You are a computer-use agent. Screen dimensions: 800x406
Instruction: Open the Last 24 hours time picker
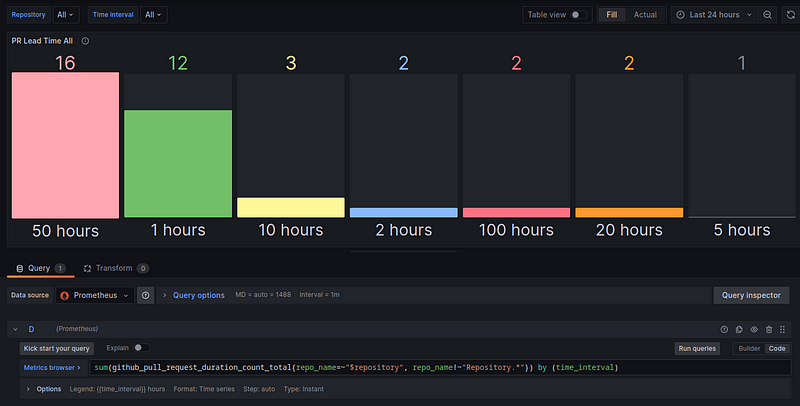pos(714,15)
